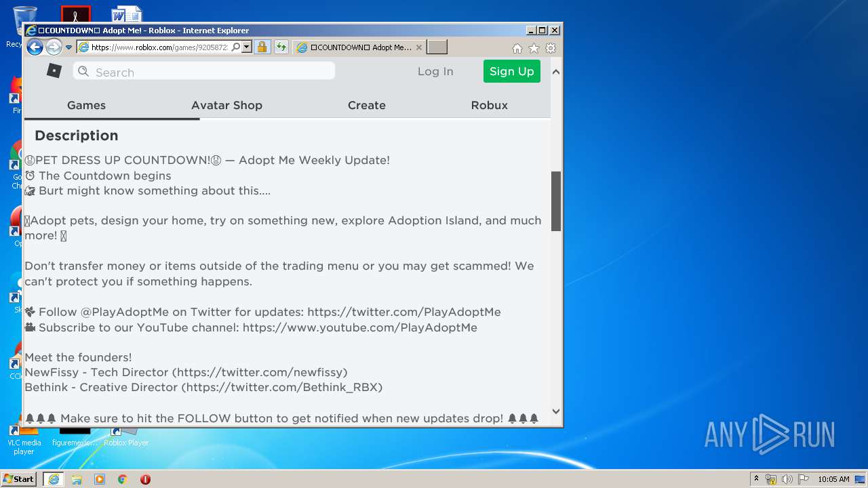The height and width of the screenshot is (488, 868).
Task: Click the Log In link
Action: (435, 71)
